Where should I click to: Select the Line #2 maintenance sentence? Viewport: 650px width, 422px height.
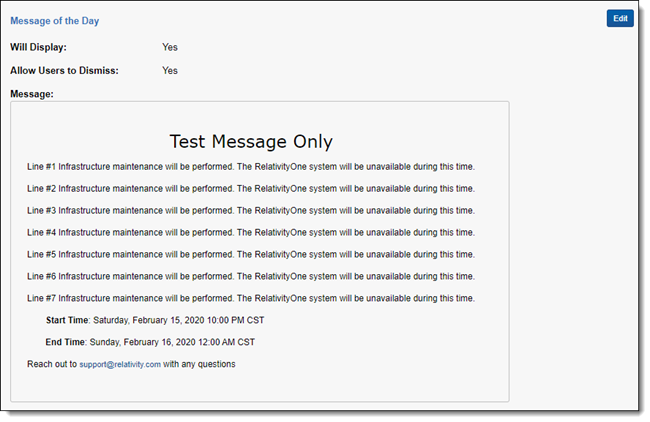(x=250, y=188)
